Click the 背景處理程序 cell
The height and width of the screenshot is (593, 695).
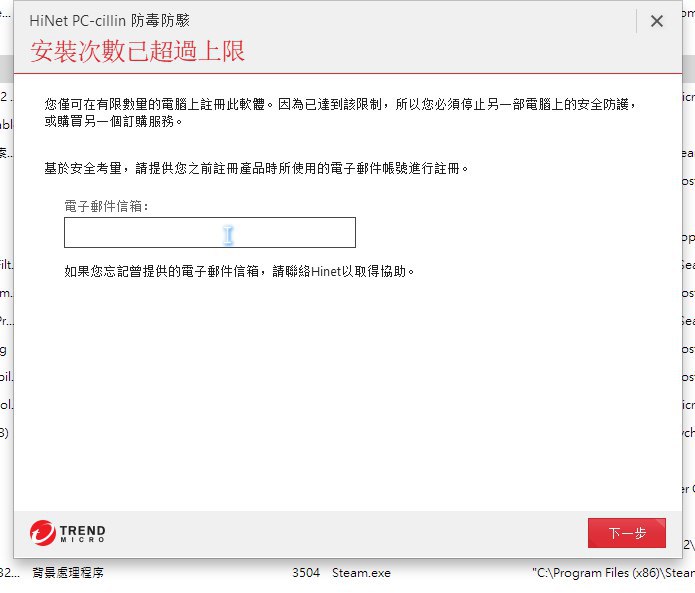click(x=68, y=573)
